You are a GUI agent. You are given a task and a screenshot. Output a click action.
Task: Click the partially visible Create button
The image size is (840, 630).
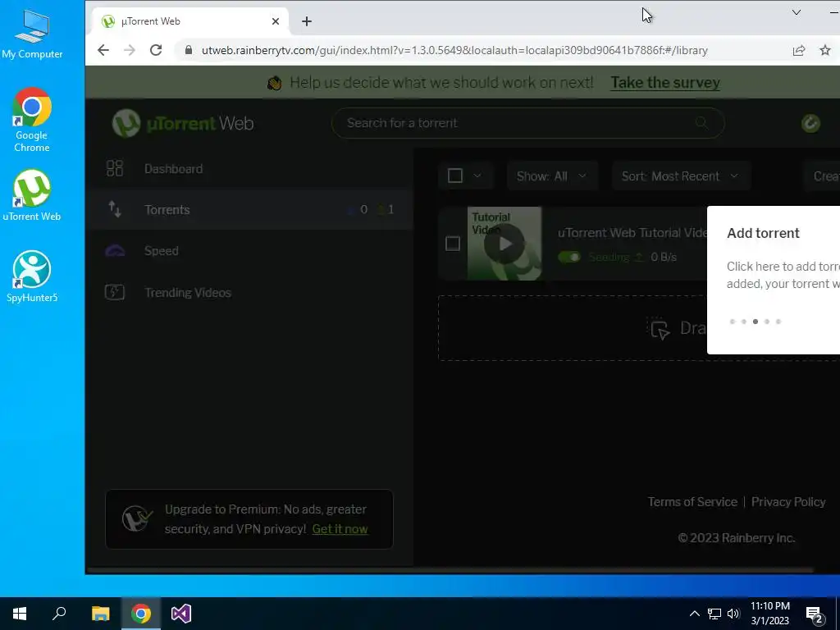click(822, 176)
